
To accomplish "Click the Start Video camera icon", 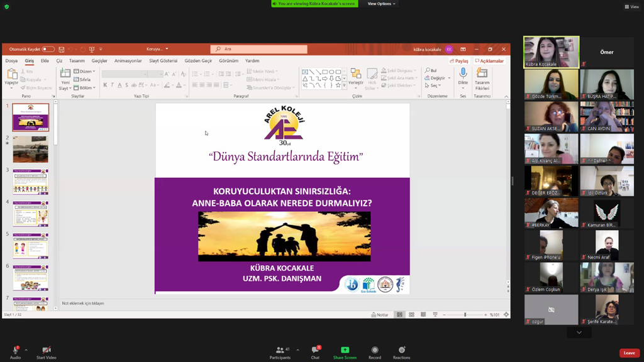I will [46, 350].
